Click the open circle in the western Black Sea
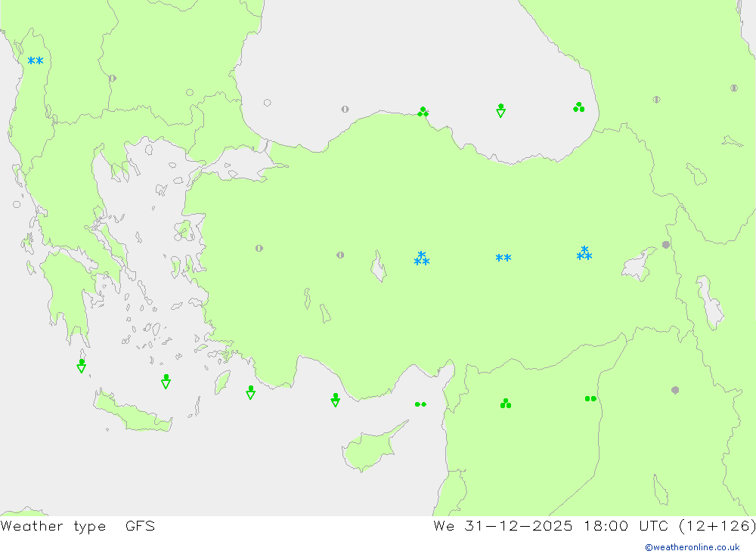The width and height of the screenshot is (756, 554). pos(267,103)
